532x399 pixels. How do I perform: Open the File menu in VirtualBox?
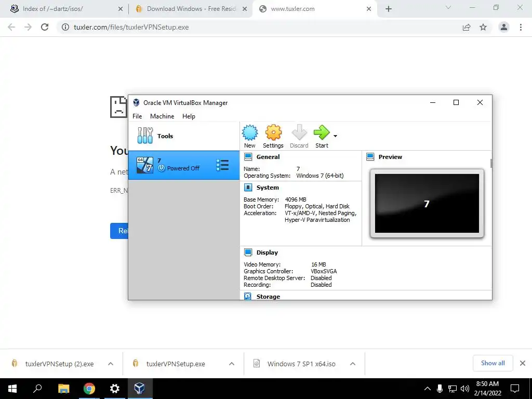pyautogui.click(x=137, y=116)
